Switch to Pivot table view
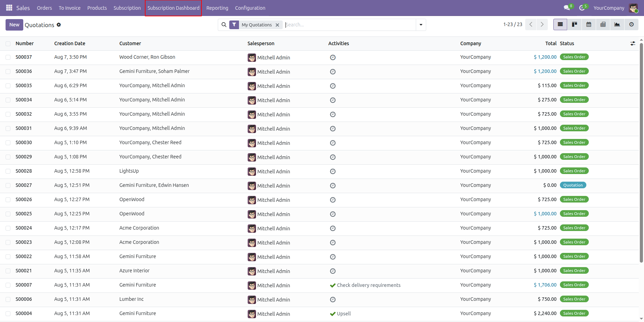The height and width of the screenshot is (322, 644). [603, 25]
